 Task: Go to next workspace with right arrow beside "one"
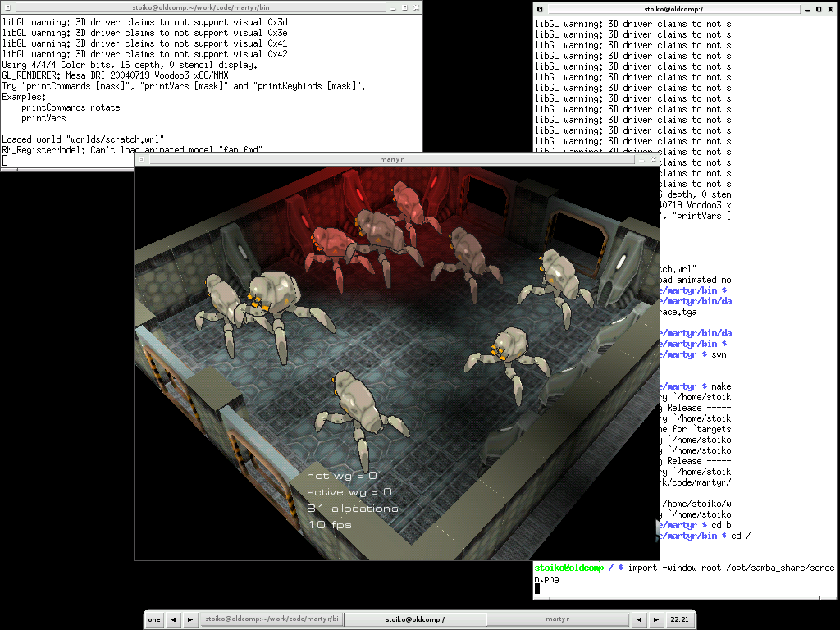point(189,619)
